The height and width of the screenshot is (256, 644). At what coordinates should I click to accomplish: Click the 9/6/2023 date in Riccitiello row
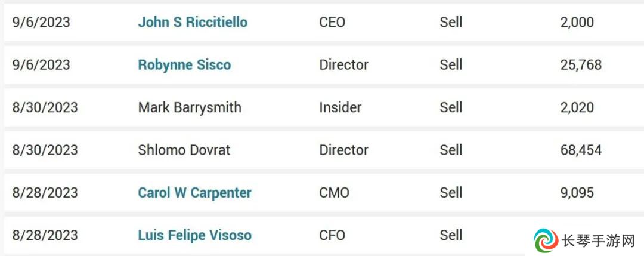pyautogui.click(x=41, y=22)
